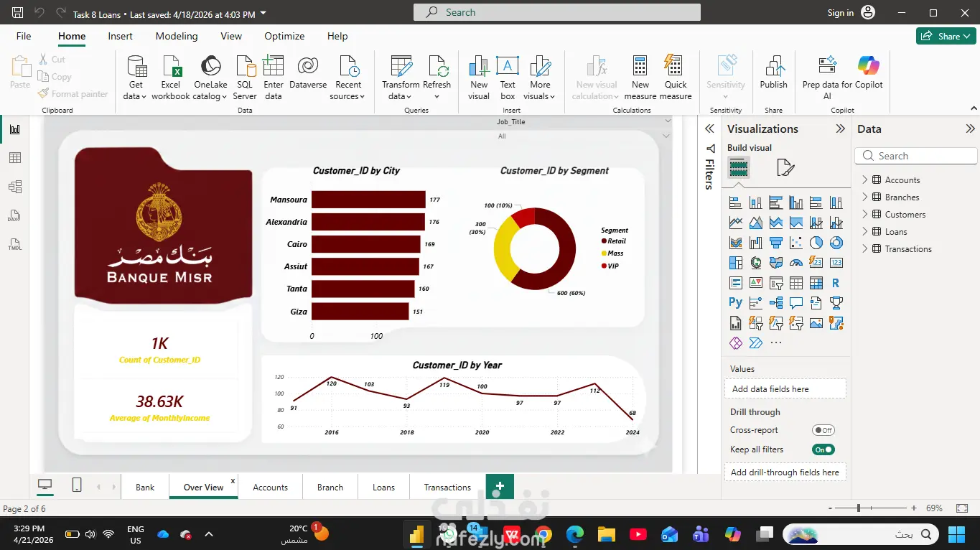Viewport: 980px width, 550px height.
Task: Open TMDL view in left sidebar
Action: pos(15,244)
